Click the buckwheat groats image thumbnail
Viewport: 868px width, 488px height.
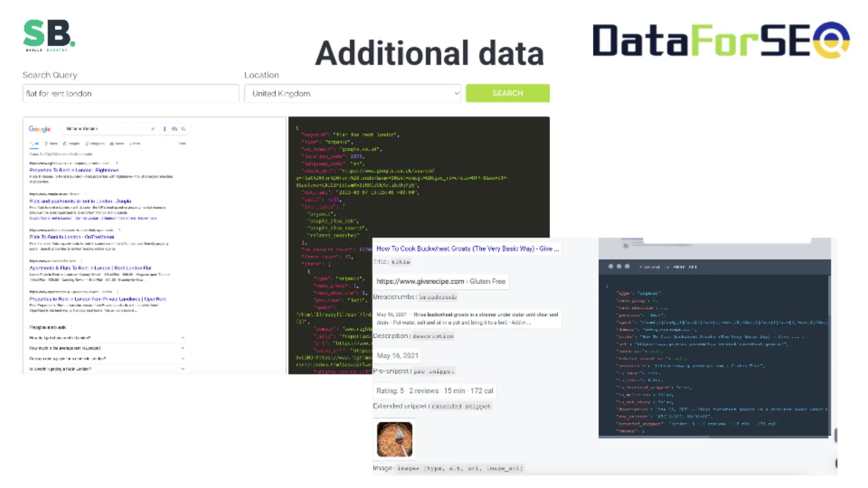(395, 439)
